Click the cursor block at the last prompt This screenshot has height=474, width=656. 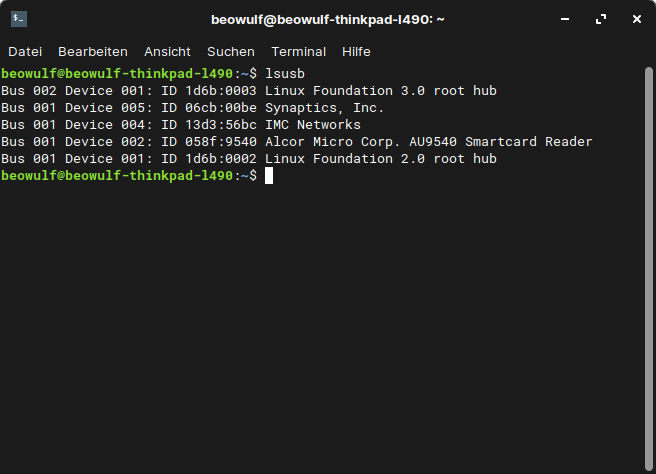tap(269, 176)
